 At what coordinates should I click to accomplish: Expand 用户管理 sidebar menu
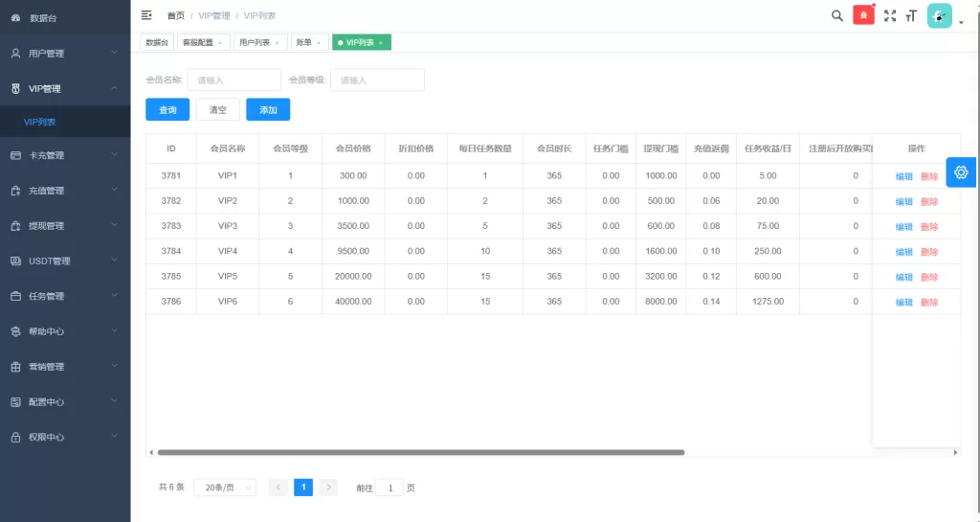click(x=64, y=54)
